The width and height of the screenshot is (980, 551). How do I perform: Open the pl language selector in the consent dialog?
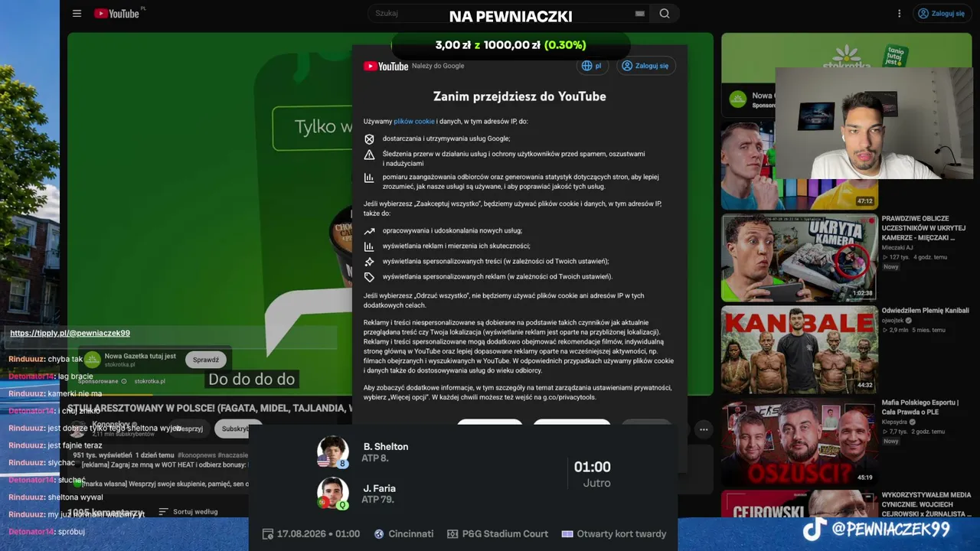[592, 66]
